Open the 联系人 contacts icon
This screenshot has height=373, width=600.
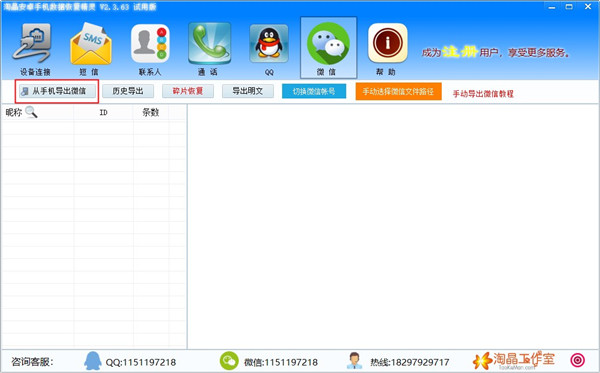150,43
